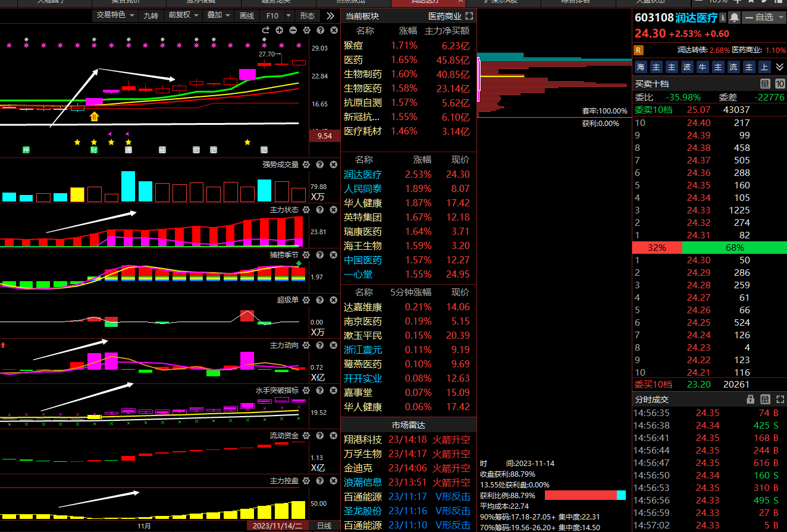Toggle the lock icon in 分时成交 header
The height and width of the screenshot is (532, 787).
click(751, 399)
